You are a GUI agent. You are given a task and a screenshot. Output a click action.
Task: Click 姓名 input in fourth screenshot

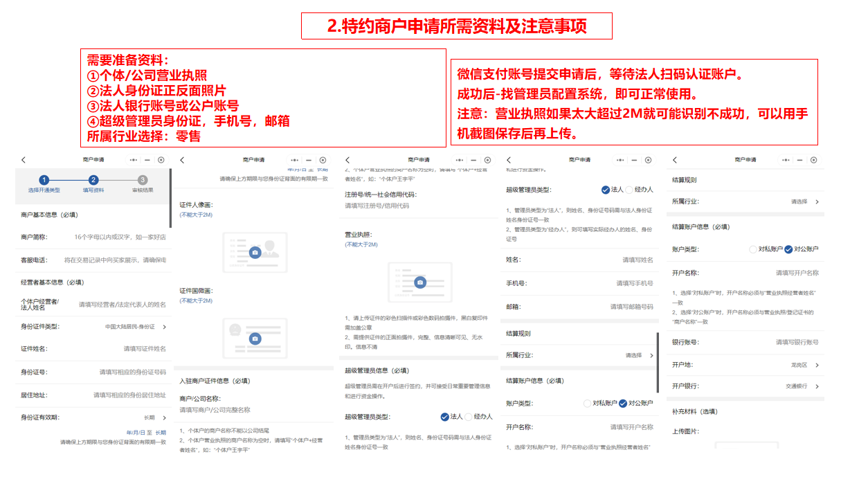[638, 260]
